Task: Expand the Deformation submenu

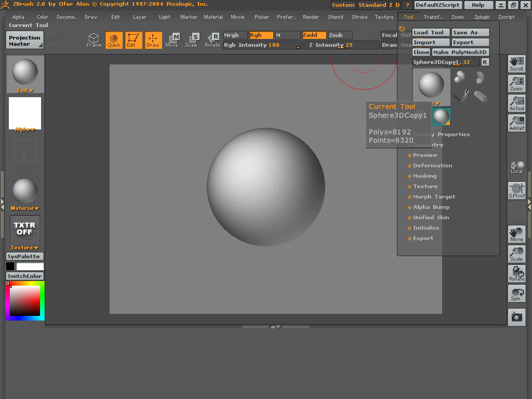Action: click(x=432, y=166)
